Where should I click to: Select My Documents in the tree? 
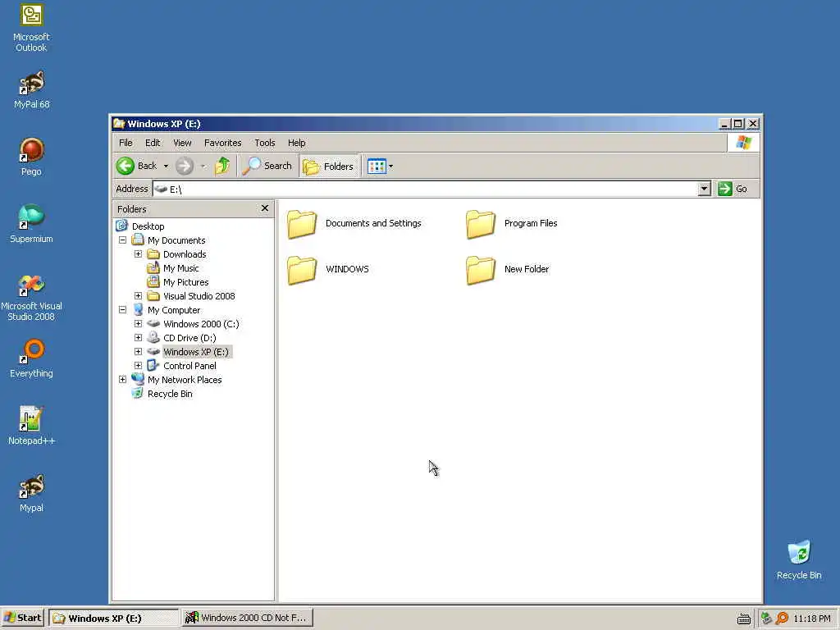click(x=177, y=240)
